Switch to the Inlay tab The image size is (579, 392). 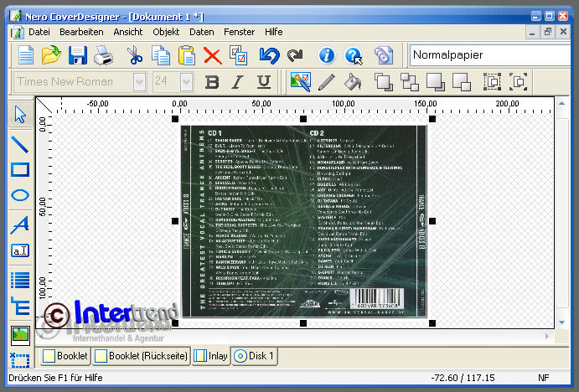coord(210,356)
